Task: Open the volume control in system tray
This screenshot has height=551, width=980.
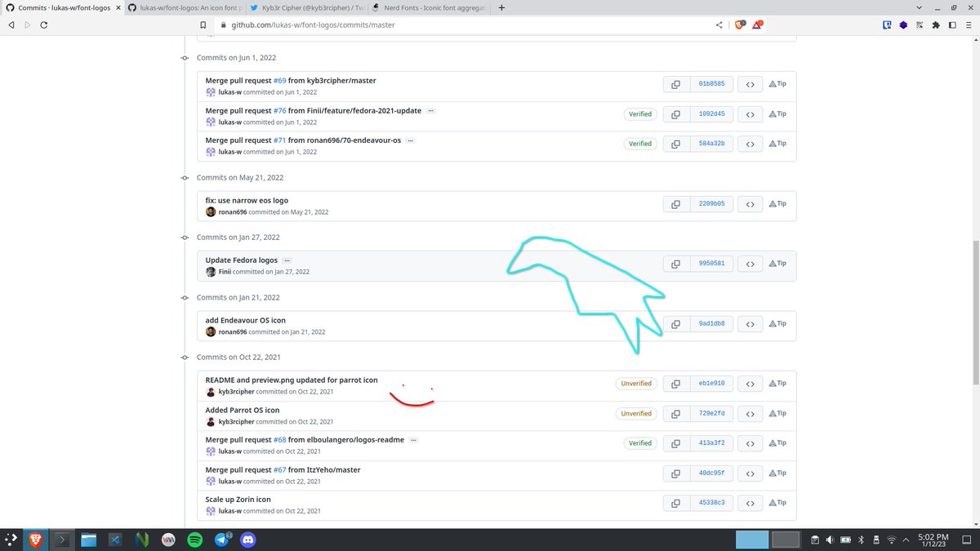Action: (x=831, y=540)
